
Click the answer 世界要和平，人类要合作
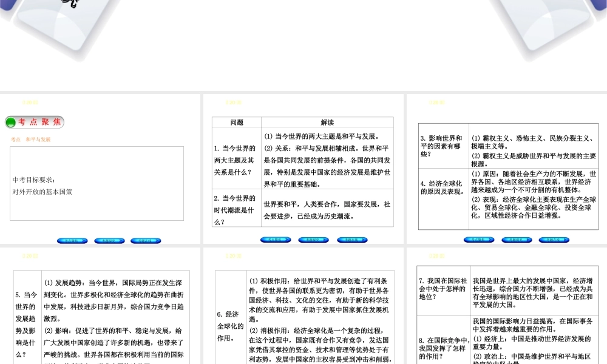pyautogui.click(x=327, y=210)
